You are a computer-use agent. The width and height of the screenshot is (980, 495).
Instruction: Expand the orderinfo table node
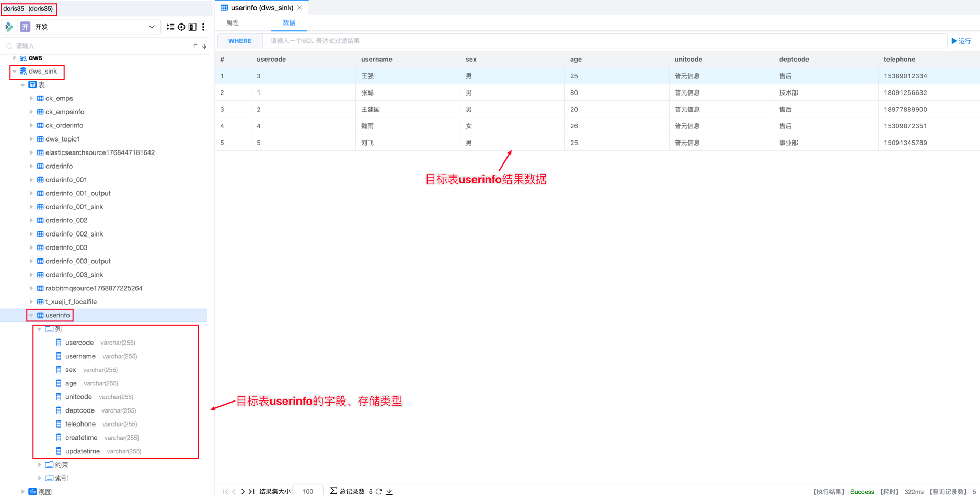(x=31, y=166)
